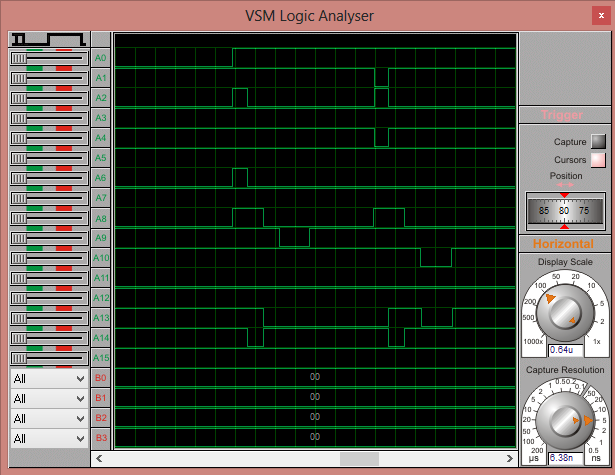Click the A1 channel label
The image size is (615, 475).
click(101, 78)
